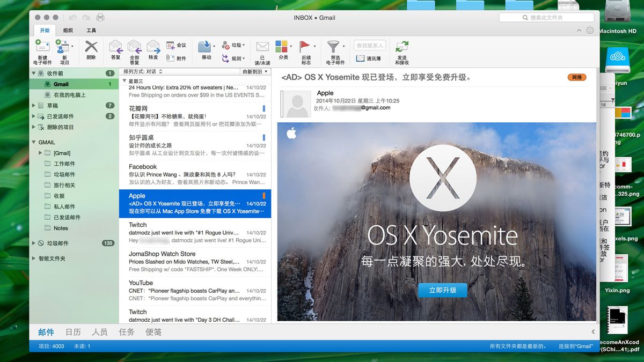Click the Apple logo in email banner
Viewport: 644px width, 362px height.
pyautogui.click(x=291, y=133)
